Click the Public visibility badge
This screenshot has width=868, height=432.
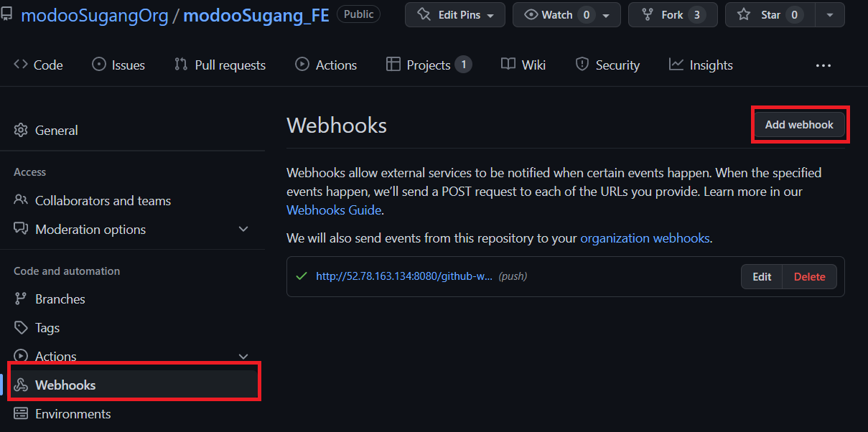359,14
